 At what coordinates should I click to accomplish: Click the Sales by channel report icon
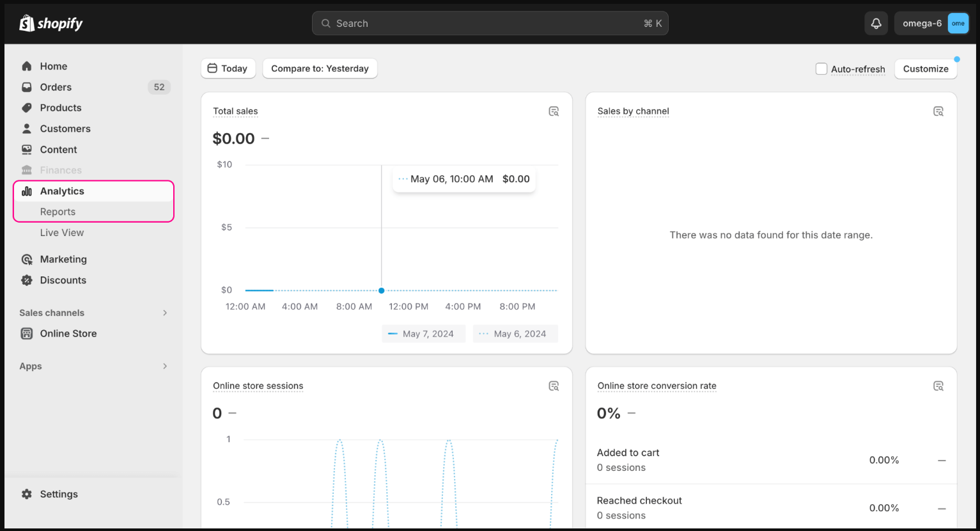[x=938, y=111]
